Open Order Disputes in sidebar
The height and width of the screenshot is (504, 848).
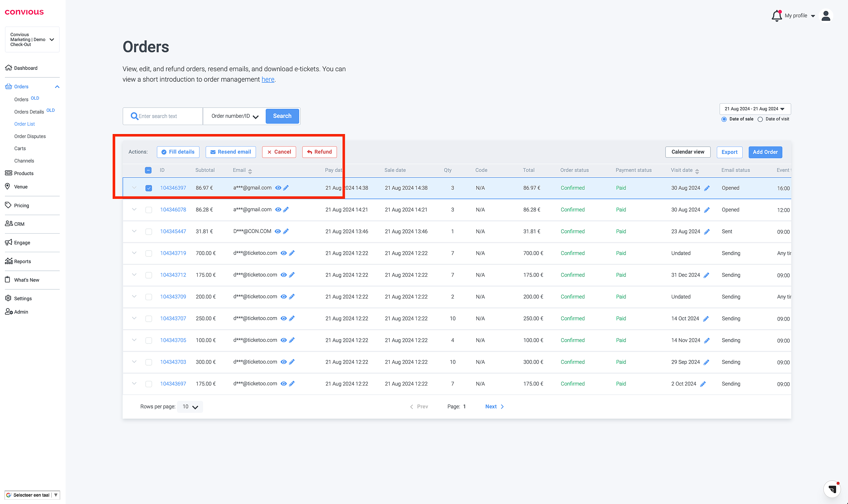[x=30, y=136]
